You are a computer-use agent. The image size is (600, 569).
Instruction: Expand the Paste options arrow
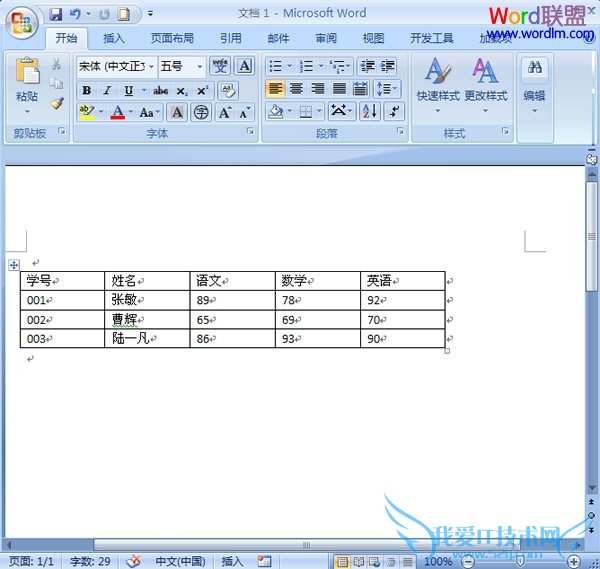27,112
